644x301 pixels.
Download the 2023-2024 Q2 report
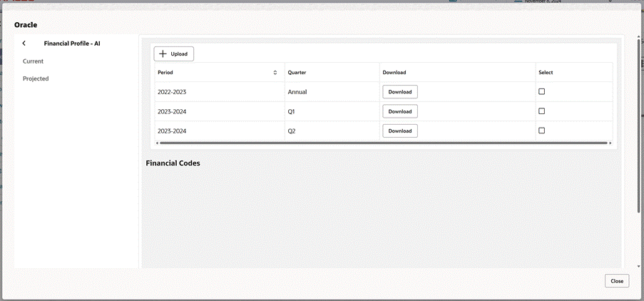(x=400, y=131)
